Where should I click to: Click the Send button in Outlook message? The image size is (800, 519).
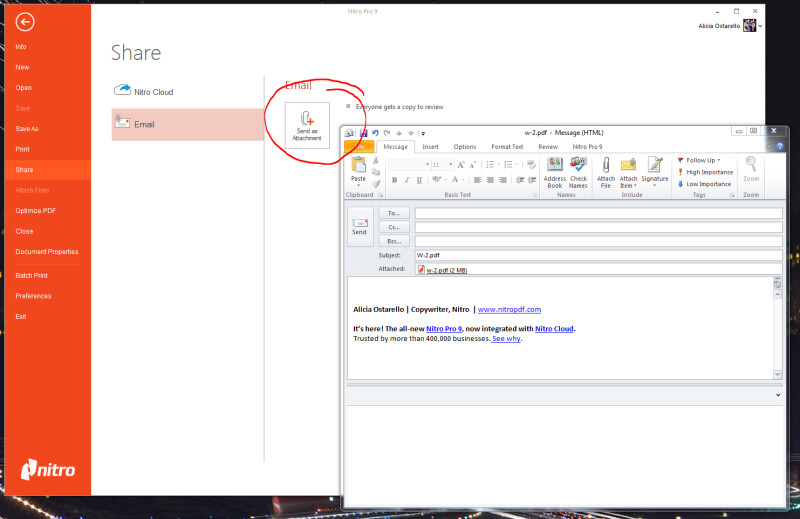coord(360,227)
